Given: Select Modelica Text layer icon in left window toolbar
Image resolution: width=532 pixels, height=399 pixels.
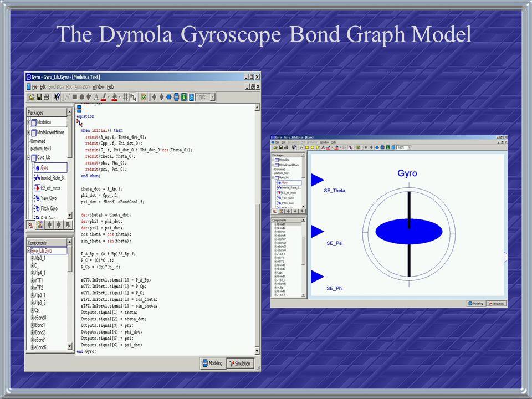Looking at the screenshot, I should pyautogui.click(x=191, y=98).
